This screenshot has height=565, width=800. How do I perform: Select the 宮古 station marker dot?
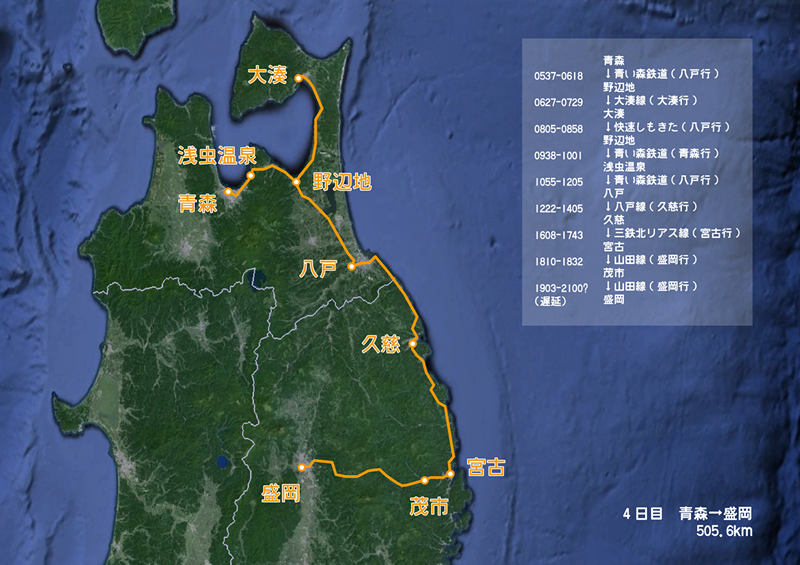pyautogui.click(x=450, y=473)
